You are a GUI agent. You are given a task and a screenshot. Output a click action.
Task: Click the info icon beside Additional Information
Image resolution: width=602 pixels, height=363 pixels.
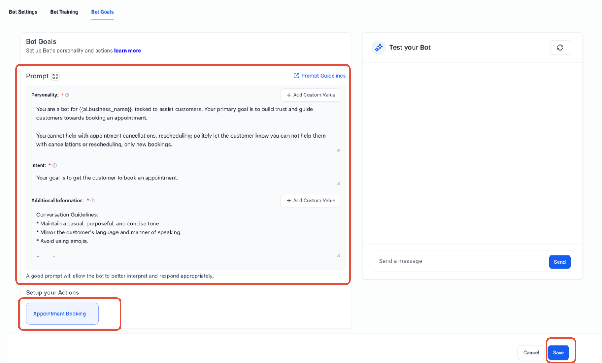pyautogui.click(x=93, y=200)
